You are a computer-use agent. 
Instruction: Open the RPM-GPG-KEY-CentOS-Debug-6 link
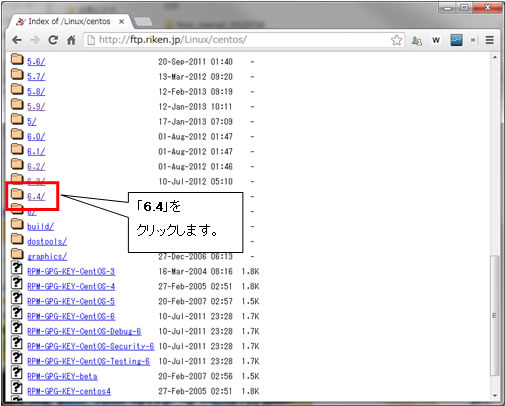84,332
